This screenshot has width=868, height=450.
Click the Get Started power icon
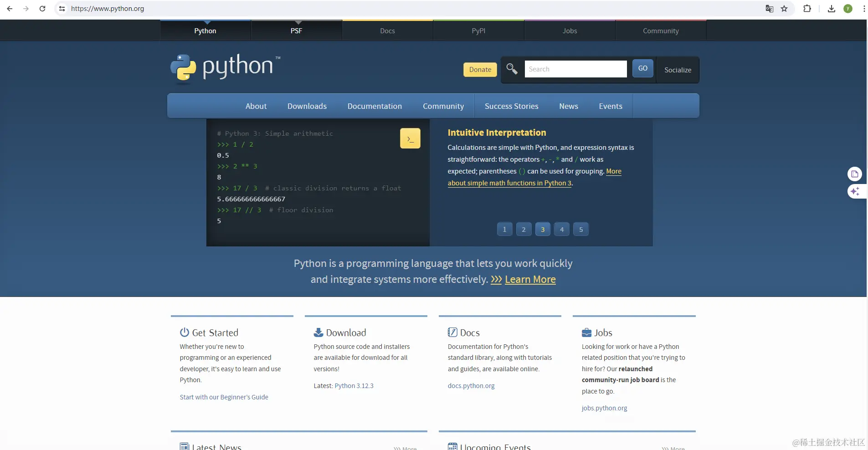(185, 332)
